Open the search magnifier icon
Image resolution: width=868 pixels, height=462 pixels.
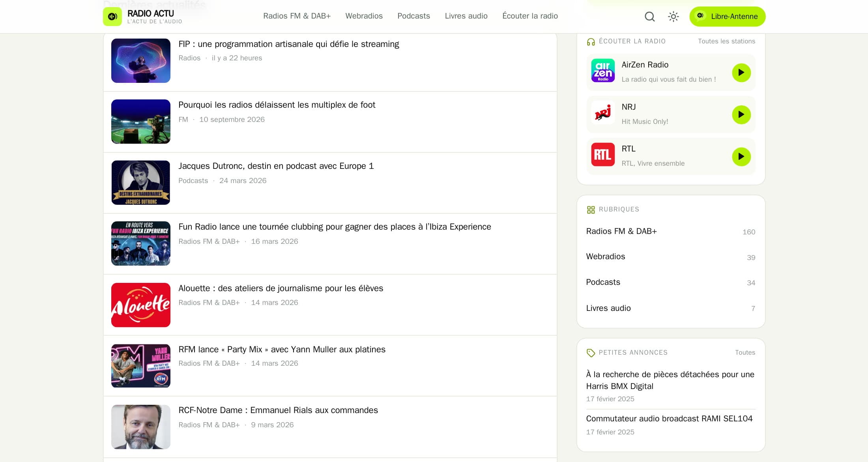(x=649, y=17)
